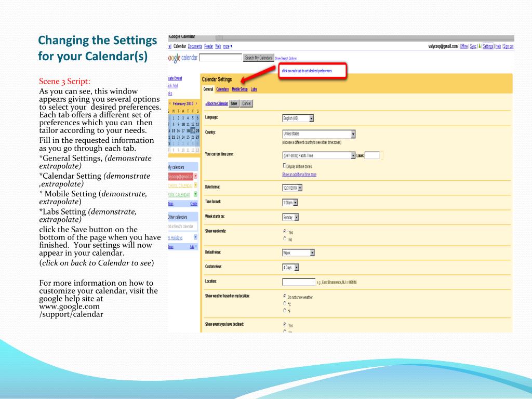Open the Offline link
The image size is (532, 399).
point(464,46)
